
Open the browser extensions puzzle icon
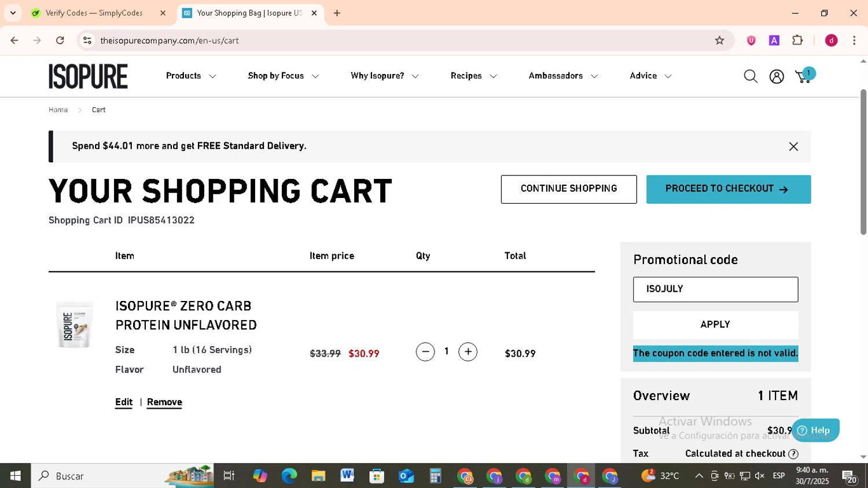coord(797,41)
